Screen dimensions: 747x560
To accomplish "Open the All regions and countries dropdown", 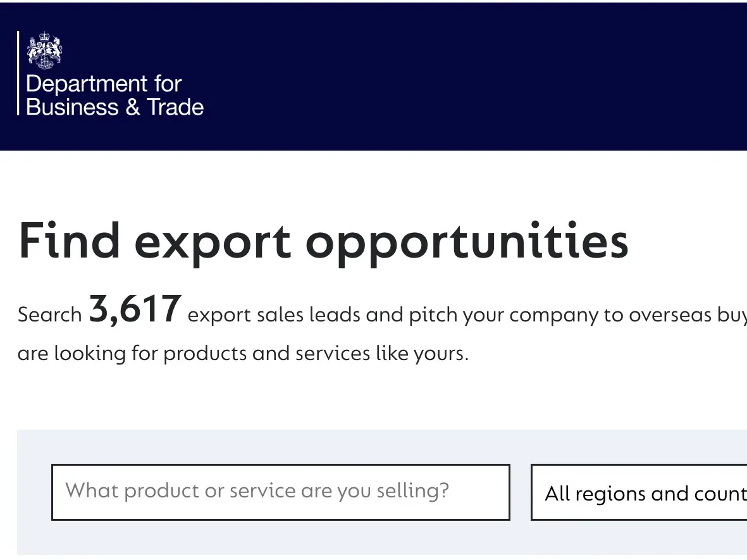I will pos(639,493).
